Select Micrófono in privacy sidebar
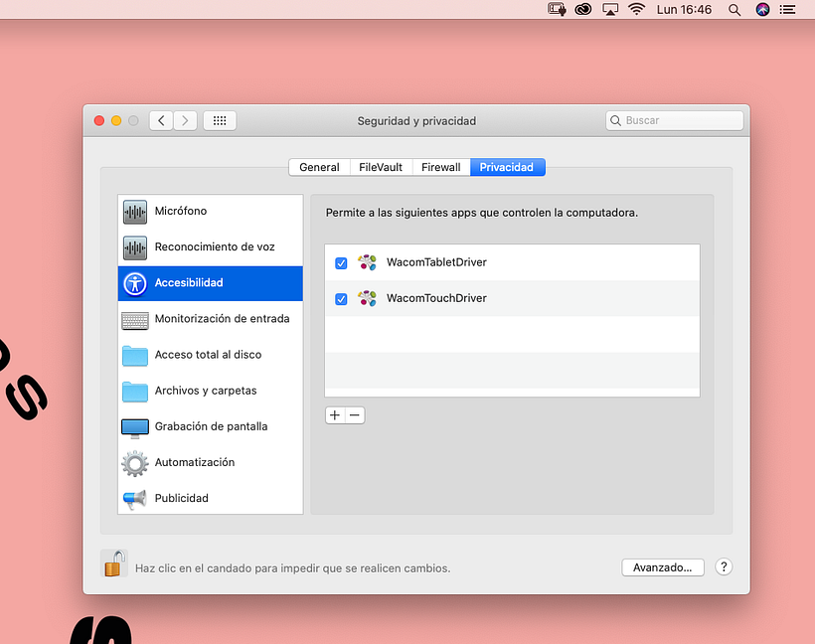Image resolution: width=815 pixels, height=644 pixels. (211, 211)
